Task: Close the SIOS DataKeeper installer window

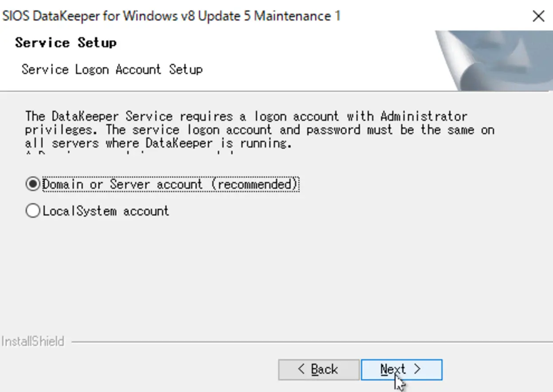Action: [x=538, y=16]
